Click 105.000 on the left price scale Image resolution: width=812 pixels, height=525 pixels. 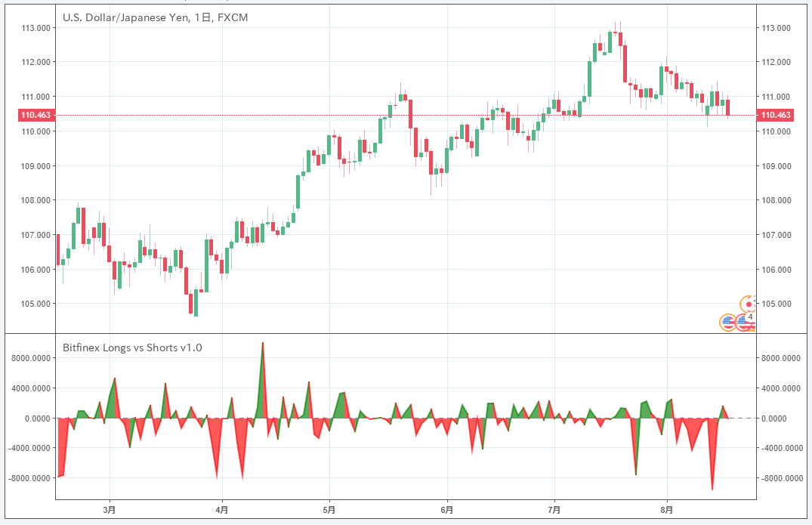click(36, 304)
